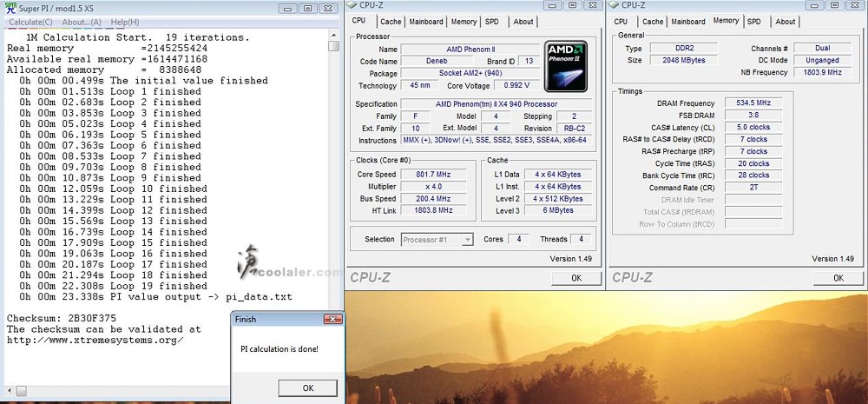Switch to Mainboard tab in right CPU-Z window
Screen dimensions: 868x404
pos(688,22)
